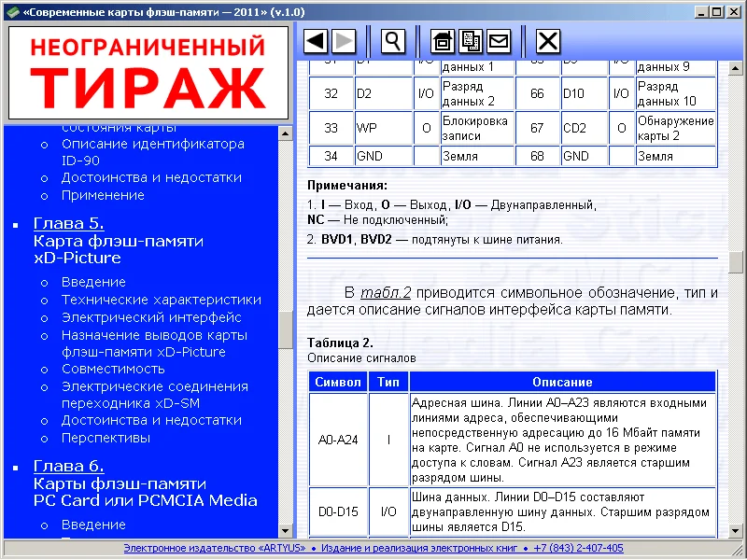This screenshot has width=747, height=560.
Task: Select the Перспективы contents item
Action: pos(106,438)
